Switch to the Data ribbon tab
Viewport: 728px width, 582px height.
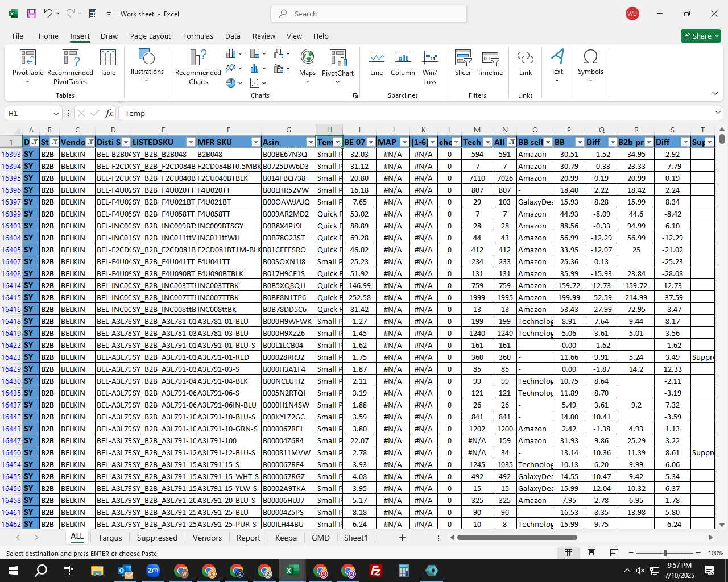coord(233,36)
